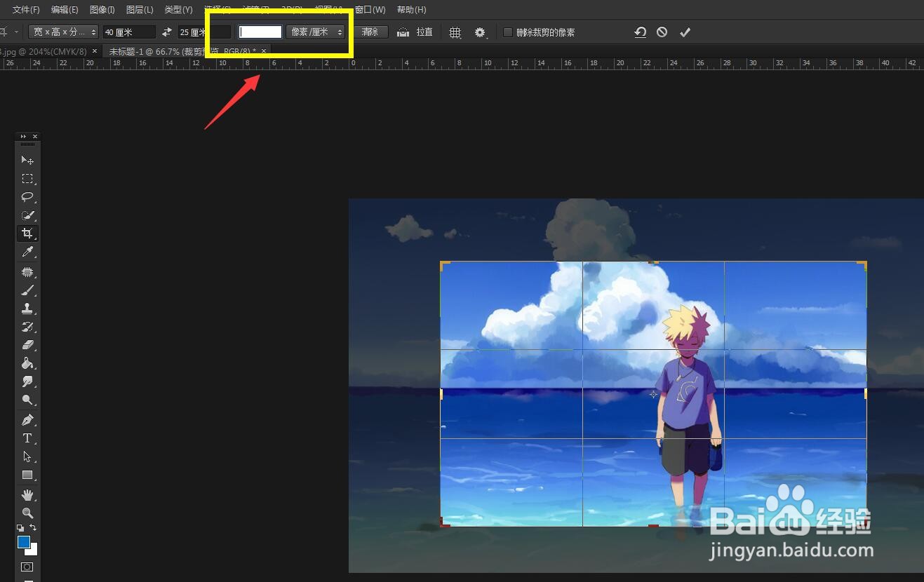
Task: Close the 未标题-1 document tab
Action: click(264, 51)
